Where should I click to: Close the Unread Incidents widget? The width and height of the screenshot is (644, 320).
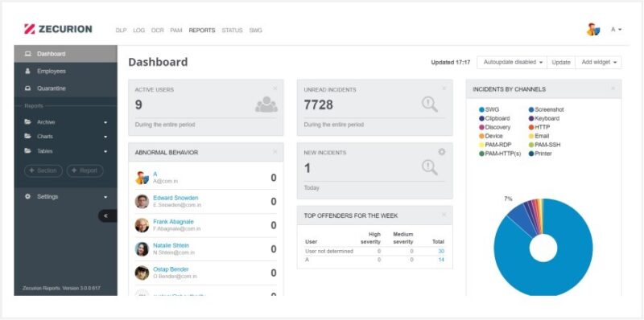click(444, 88)
